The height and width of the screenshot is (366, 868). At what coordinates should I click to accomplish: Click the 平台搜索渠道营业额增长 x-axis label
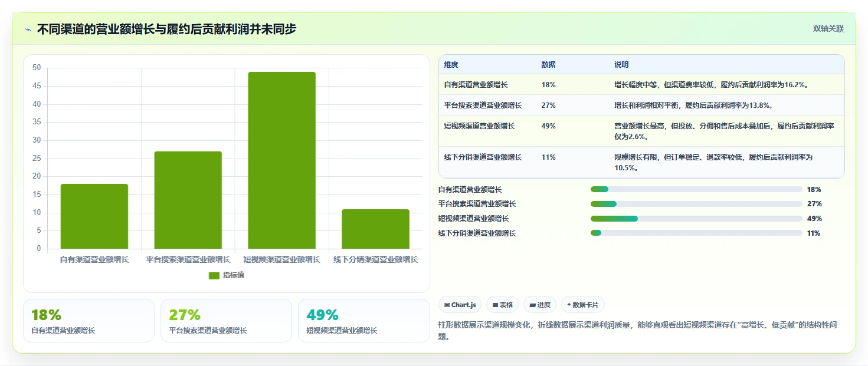click(x=188, y=259)
